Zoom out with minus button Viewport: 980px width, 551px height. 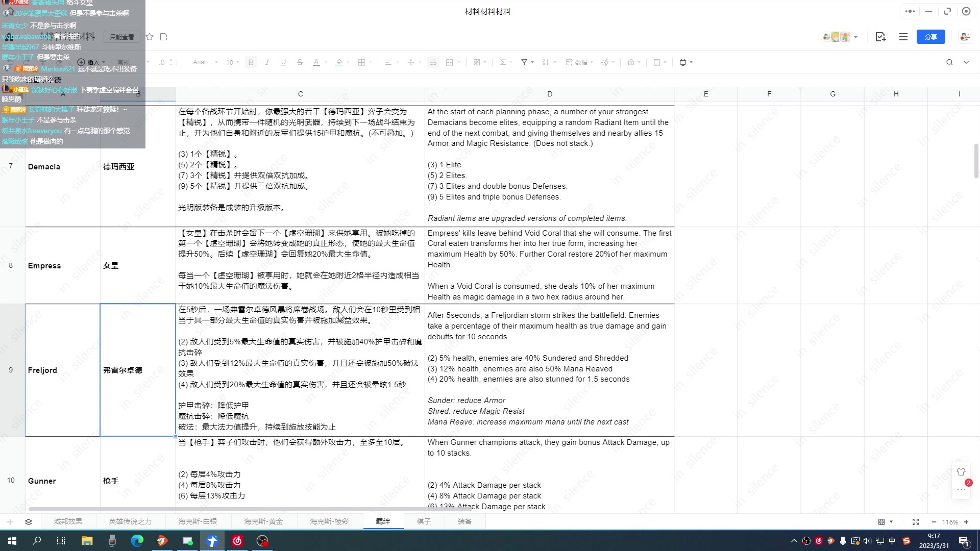[934, 521]
